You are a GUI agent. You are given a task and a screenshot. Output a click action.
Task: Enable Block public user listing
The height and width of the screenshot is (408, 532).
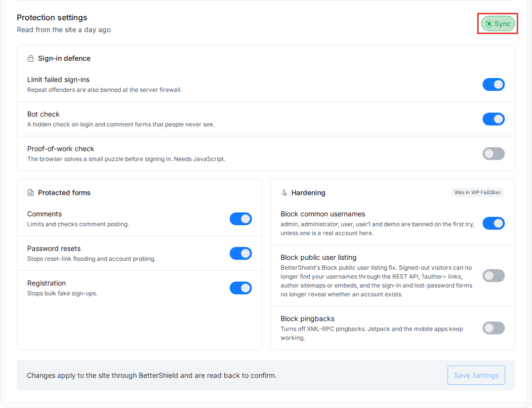493,276
